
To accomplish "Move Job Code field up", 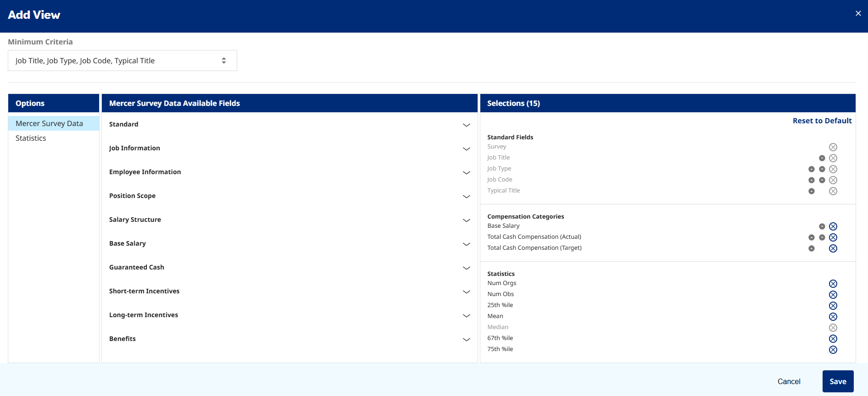I will (812, 180).
